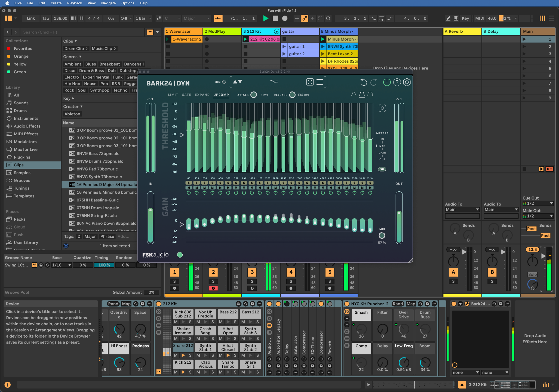559x392 pixels.
Task: Adjust the Bark24 Mix knob
Action: coord(382,235)
